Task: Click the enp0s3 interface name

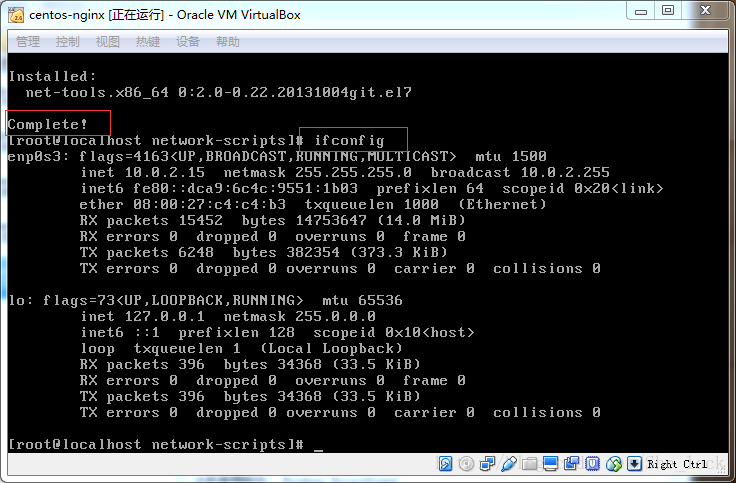Action: click(x=35, y=156)
